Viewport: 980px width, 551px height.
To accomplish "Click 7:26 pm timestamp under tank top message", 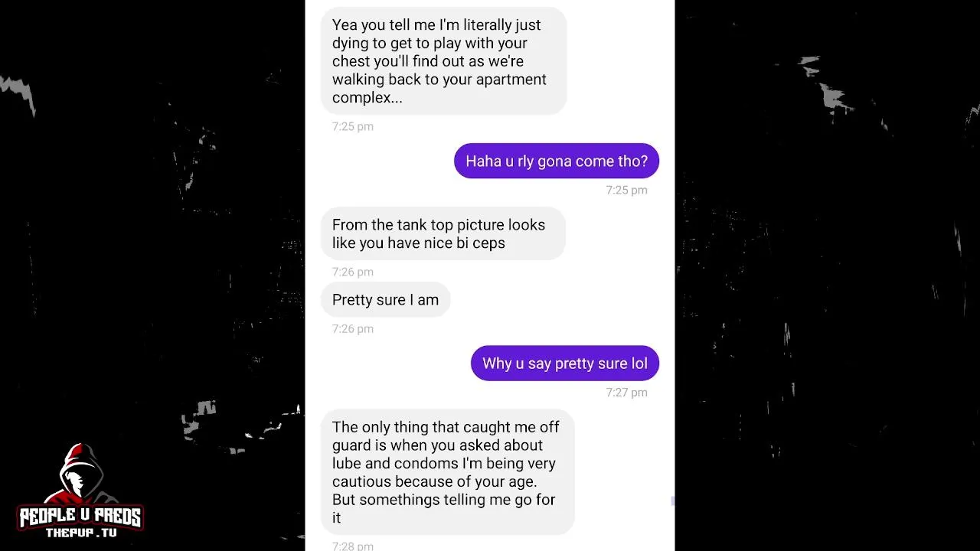I will click(x=352, y=272).
